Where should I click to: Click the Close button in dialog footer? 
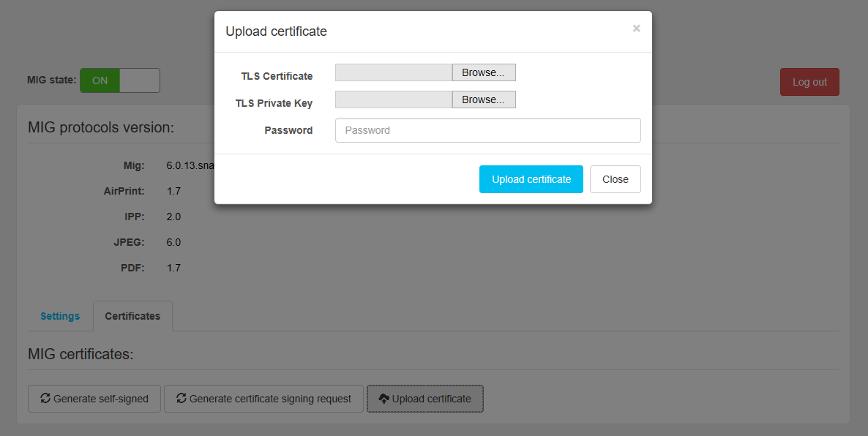(615, 179)
